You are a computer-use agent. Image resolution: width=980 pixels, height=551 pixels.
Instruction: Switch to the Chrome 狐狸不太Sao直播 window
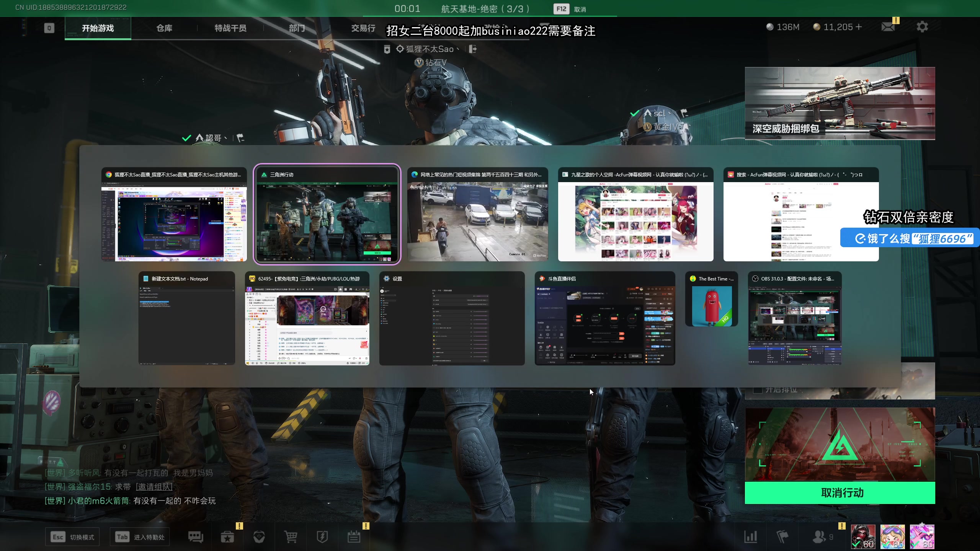(x=174, y=214)
